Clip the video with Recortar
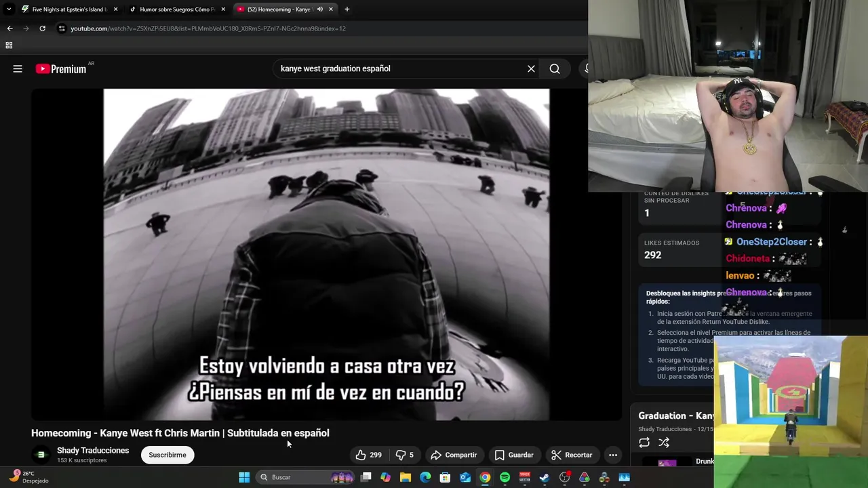 coord(572,455)
